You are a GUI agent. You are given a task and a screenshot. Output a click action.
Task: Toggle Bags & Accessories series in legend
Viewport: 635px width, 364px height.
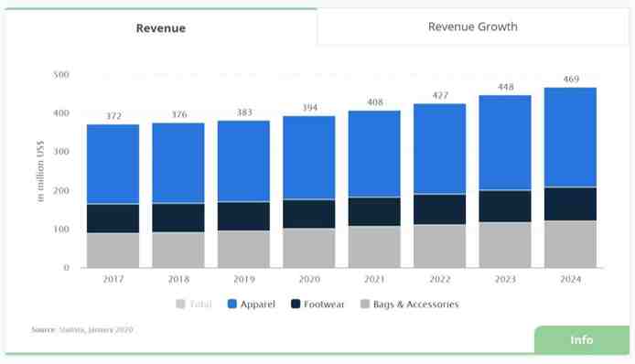409,304
